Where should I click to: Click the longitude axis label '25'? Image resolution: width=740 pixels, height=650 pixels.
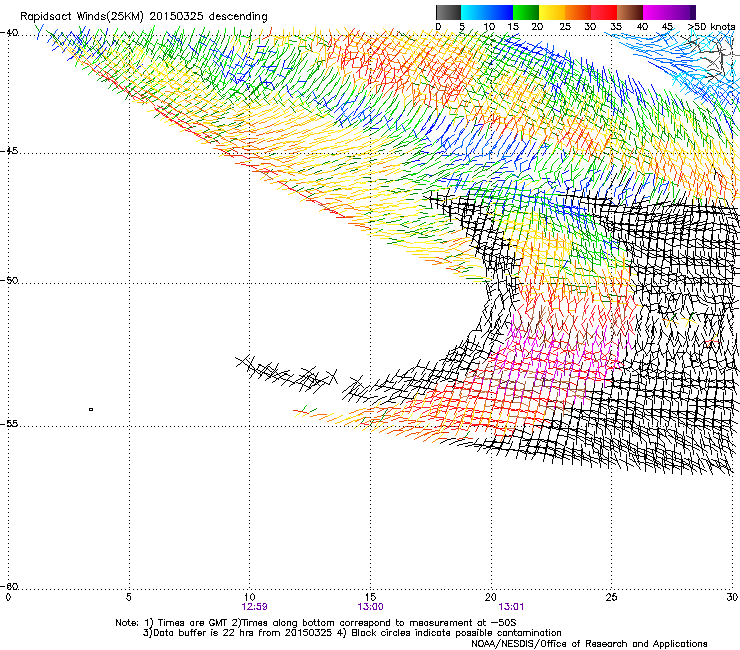611,597
